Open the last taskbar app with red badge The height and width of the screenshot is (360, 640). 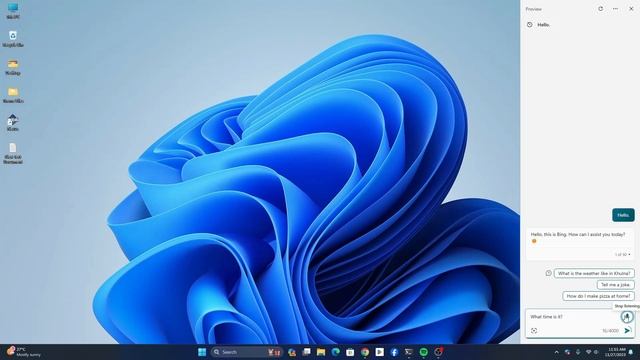click(438, 352)
